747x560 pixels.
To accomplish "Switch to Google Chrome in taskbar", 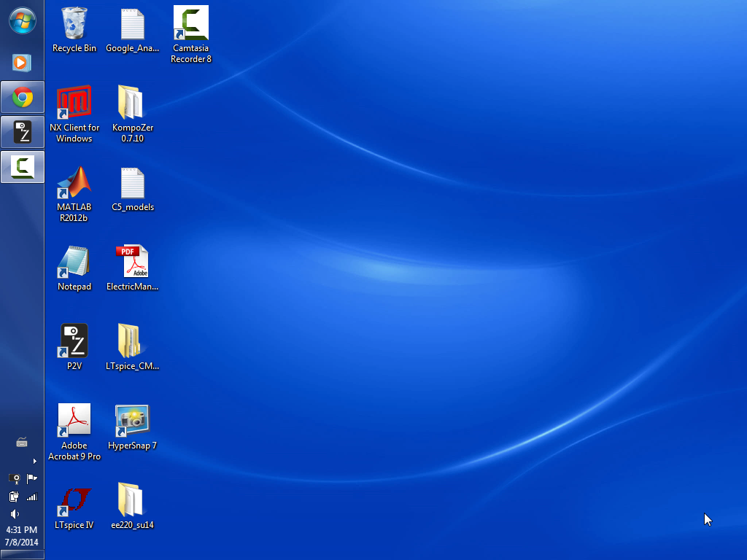I will pyautogui.click(x=22, y=97).
